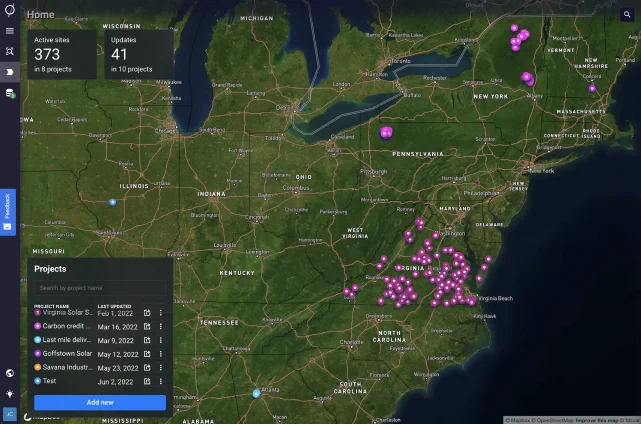Click the Goffstown Solar color dot
Screen dimensions: 641x424
pos(38,353)
